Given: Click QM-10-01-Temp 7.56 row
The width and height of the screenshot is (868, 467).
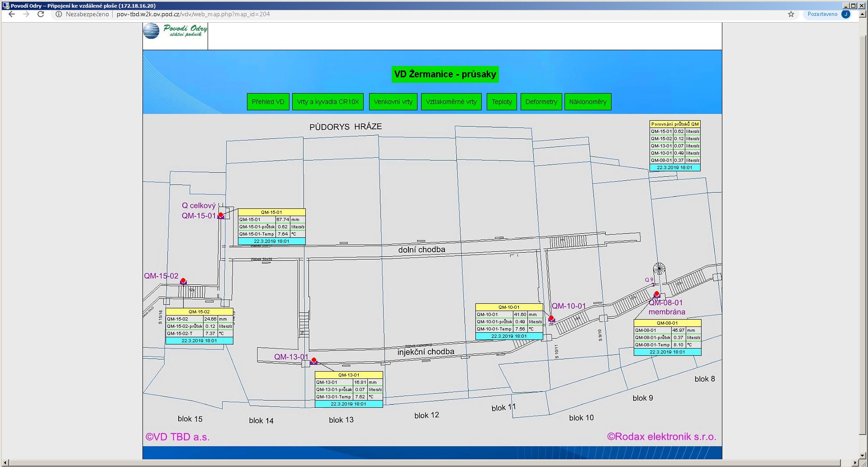Looking at the screenshot, I should pos(509,329).
